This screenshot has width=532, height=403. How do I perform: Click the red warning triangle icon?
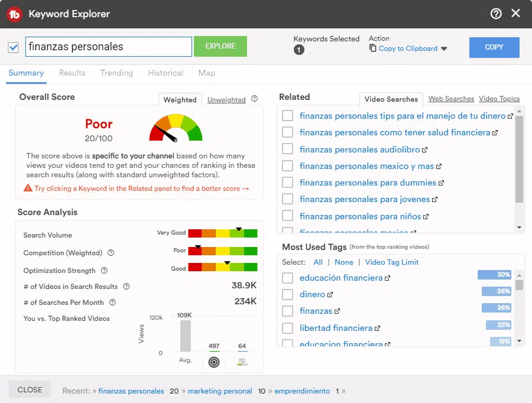pos(28,188)
